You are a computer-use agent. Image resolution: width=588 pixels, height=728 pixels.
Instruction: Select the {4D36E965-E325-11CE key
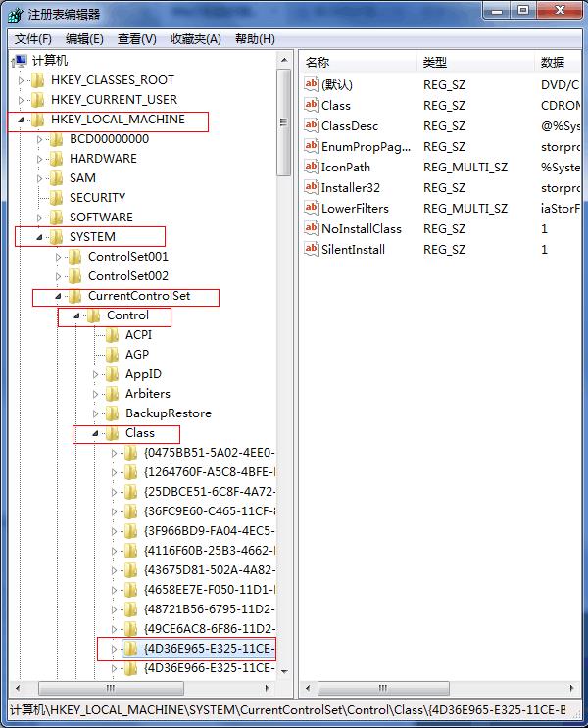click(208, 648)
